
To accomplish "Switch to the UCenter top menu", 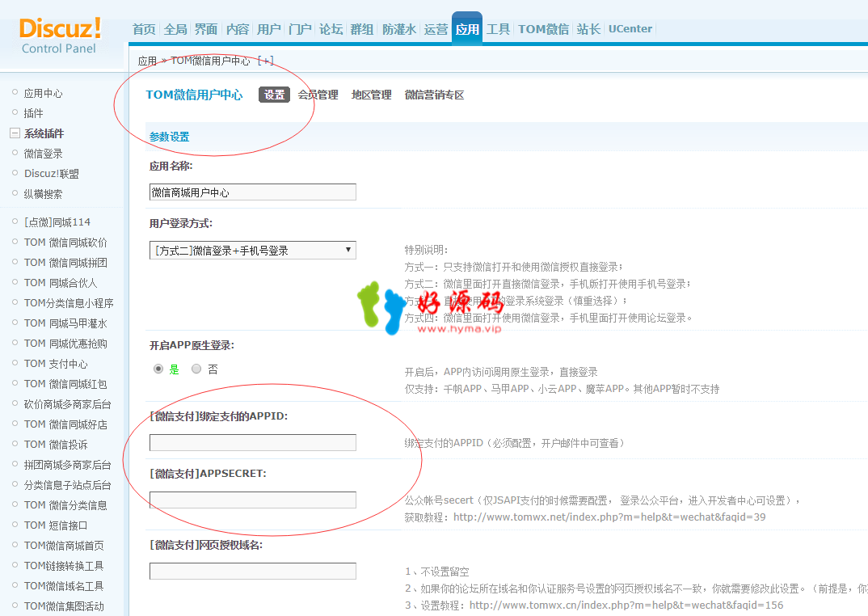I will coord(630,29).
